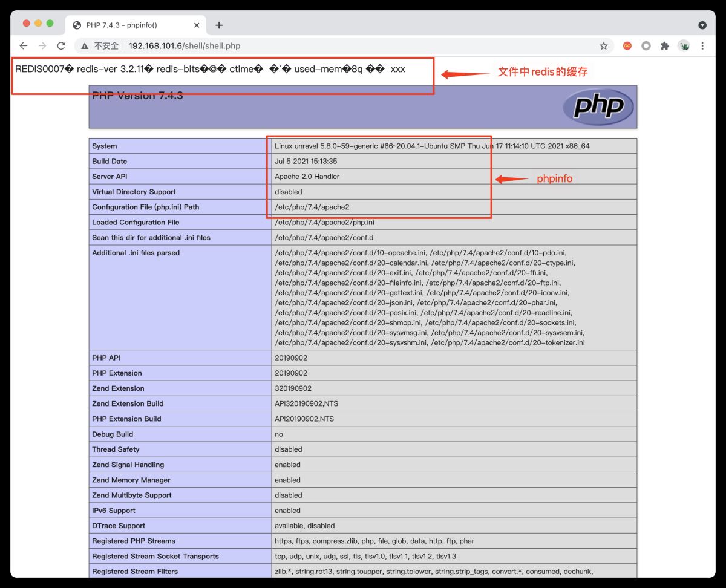
Task: Click the /etc/php/7.4/apache2/php.ini value
Action: [324, 222]
